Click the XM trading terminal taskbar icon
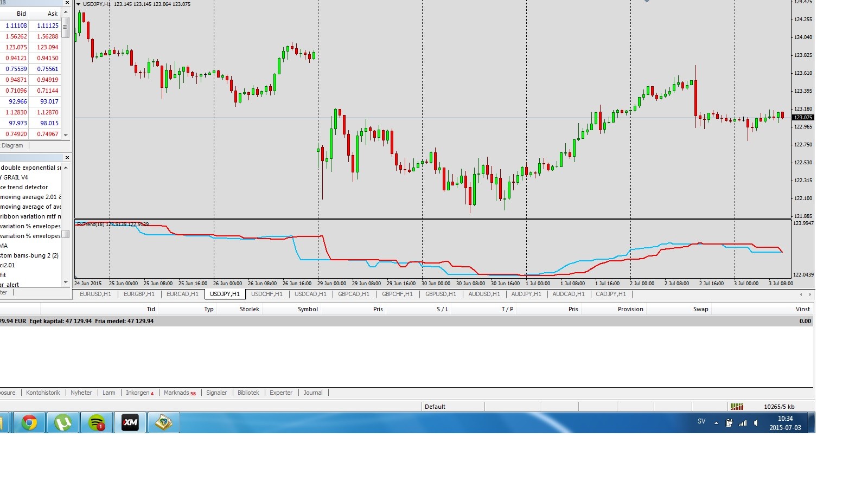 coord(130,422)
